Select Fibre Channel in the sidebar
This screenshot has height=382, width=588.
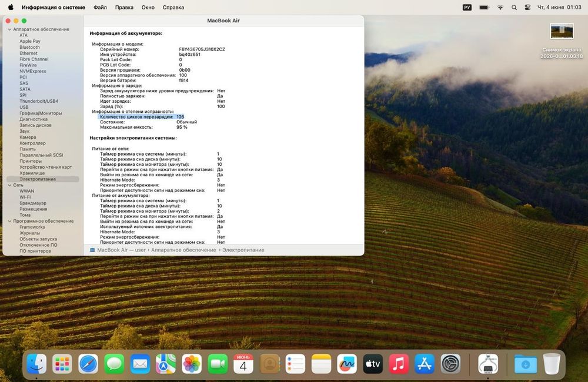(34, 59)
